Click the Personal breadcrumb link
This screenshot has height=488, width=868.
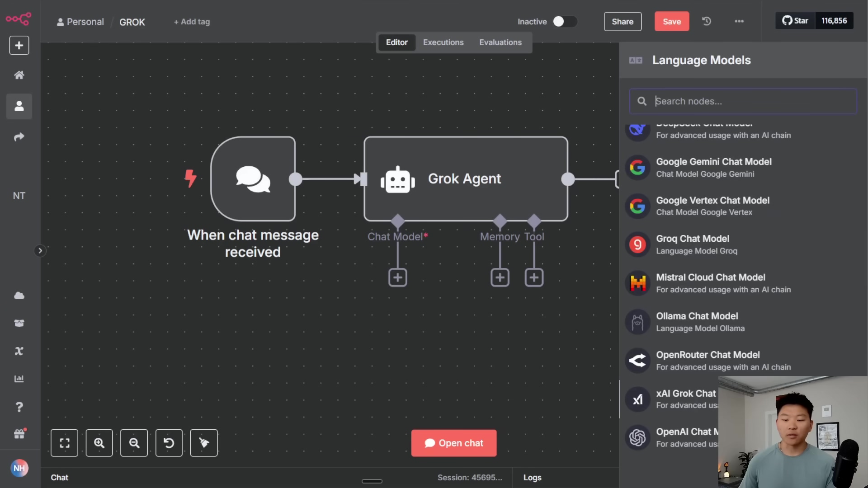(80, 22)
